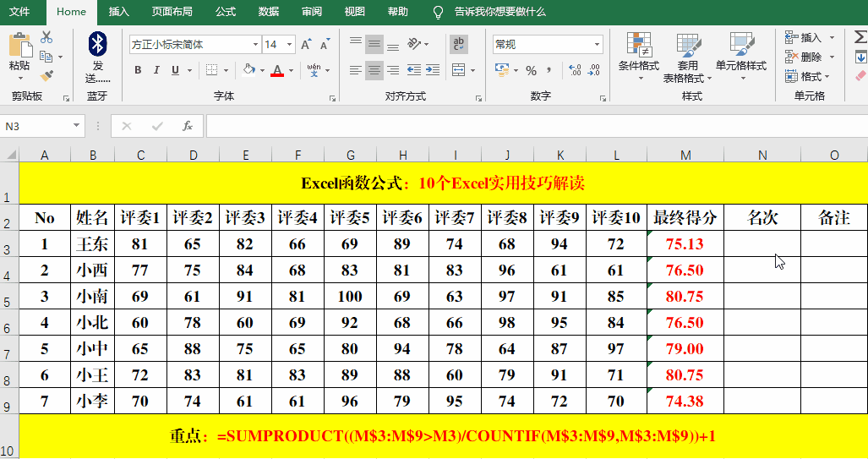Toggle center horizontal alignment
This screenshot has width=868, height=459.
coord(374,70)
